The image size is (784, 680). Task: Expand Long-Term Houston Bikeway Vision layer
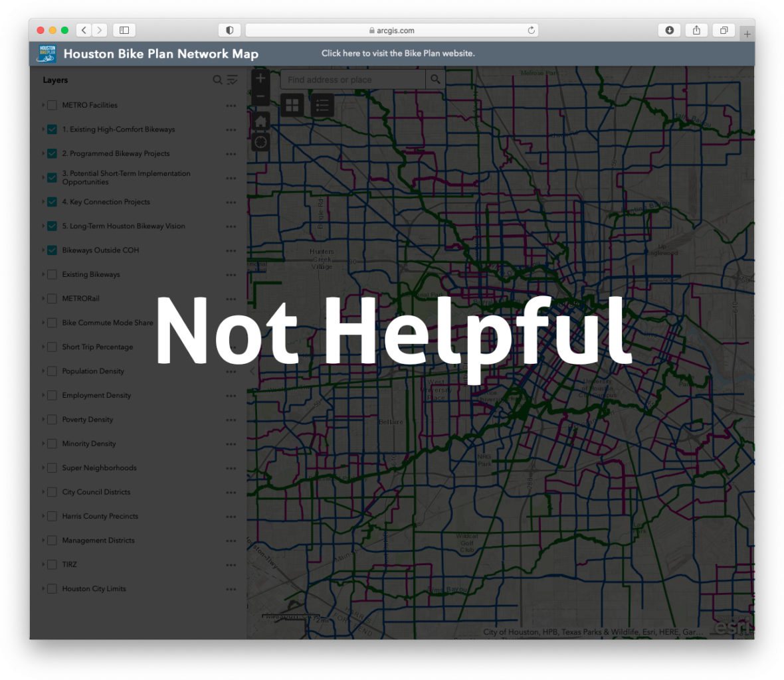click(43, 226)
